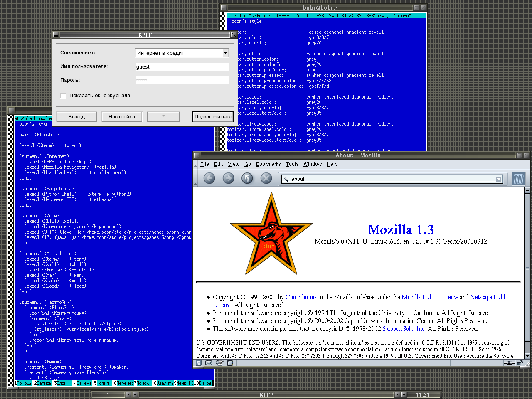
Task: Click '10Выход' in editor function bar
Action: (203, 383)
